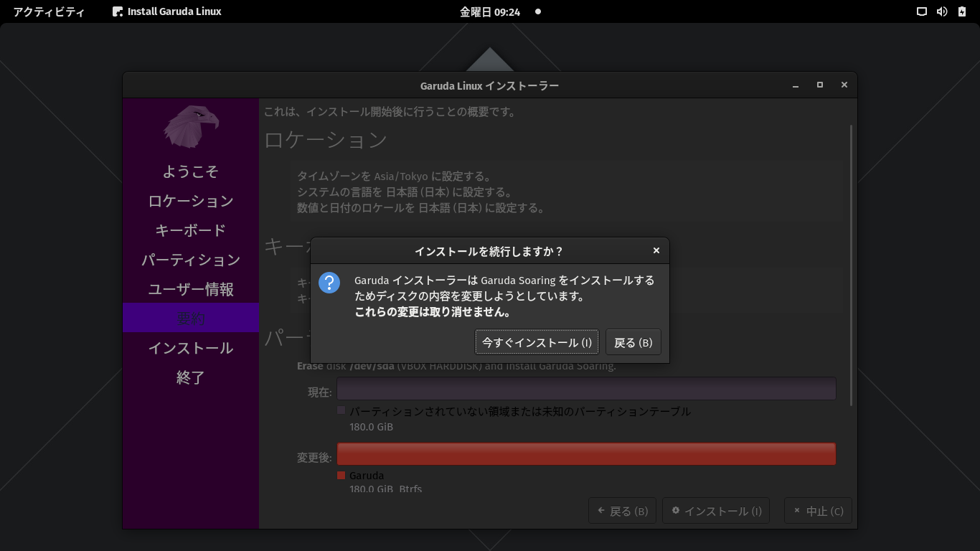Click the Garuda partition name label

point(367,475)
